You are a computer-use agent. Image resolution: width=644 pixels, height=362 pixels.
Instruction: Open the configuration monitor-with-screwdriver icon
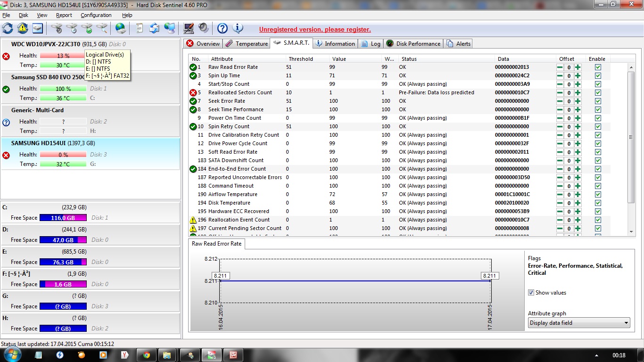[x=189, y=28]
